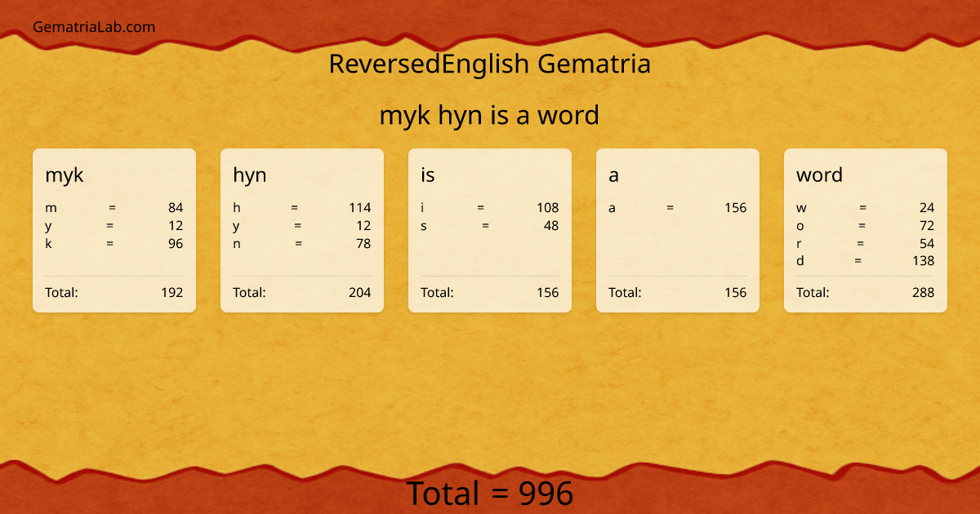The image size is (980, 514).
Task: Click the value 48 for letter s
Action: tap(551, 226)
